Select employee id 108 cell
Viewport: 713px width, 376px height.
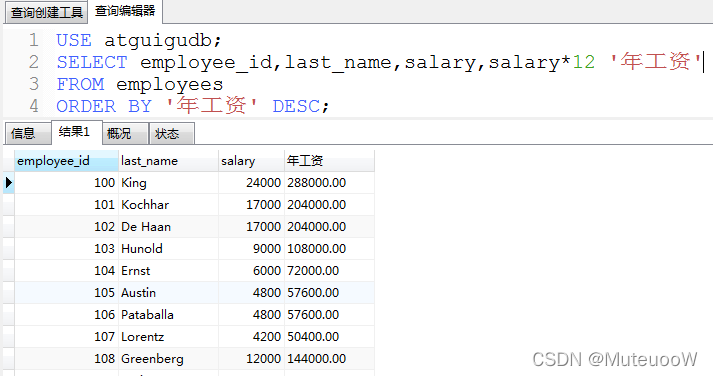pyautogui.click(x=66, y=359)
